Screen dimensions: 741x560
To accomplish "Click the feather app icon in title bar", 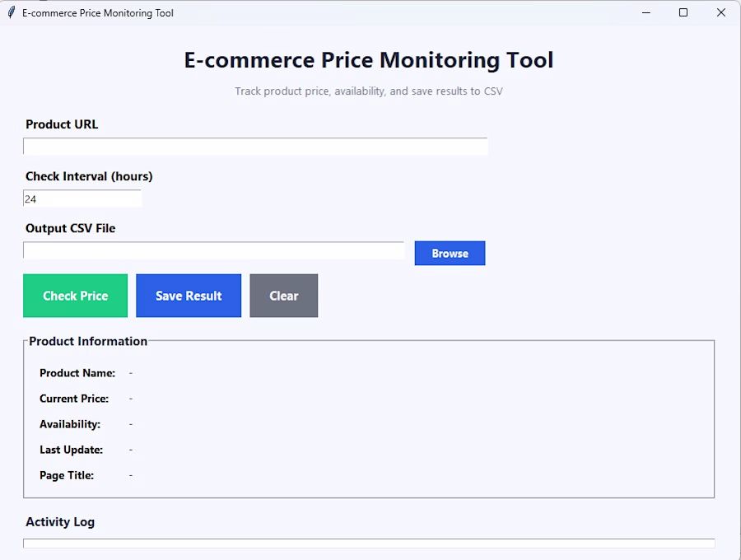I will coord(11,13).
